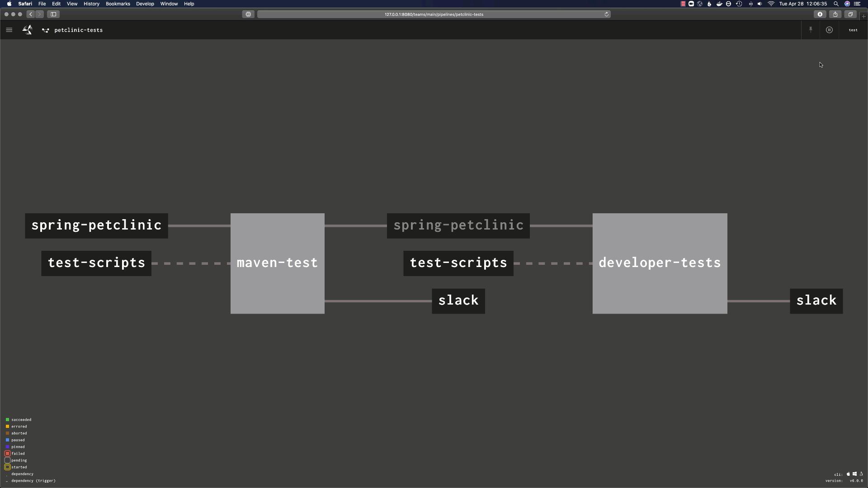Click the rightmost slack resource
Screen dimensions: 868x488
click(816, 301)
